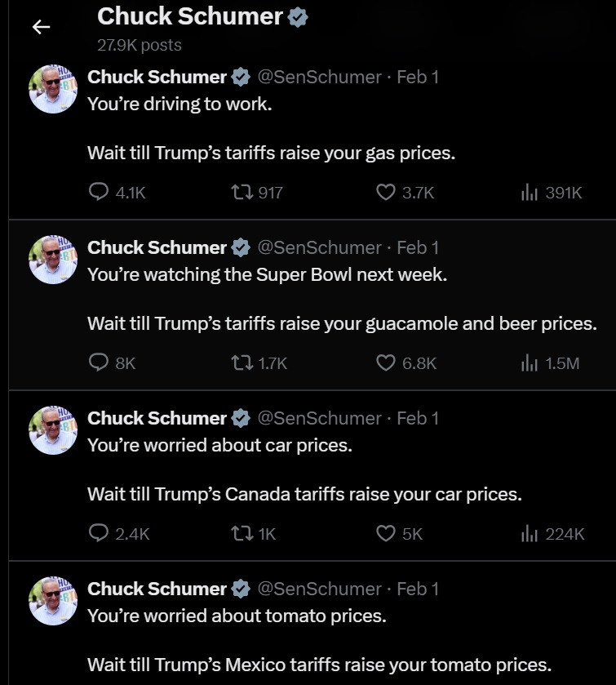
Task: View analytics for gas prices tweet
Action: (530, 193)
